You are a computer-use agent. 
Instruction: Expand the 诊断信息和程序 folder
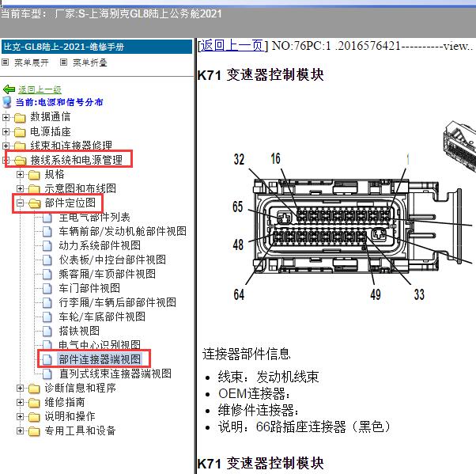(20, 388)
